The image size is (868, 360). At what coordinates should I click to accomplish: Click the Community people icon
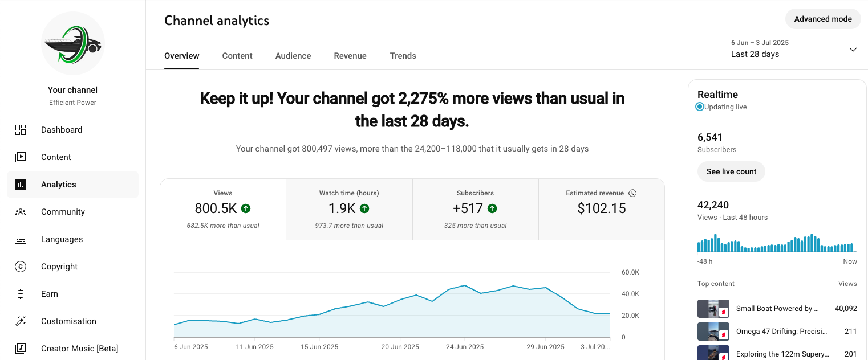[21, 212]
